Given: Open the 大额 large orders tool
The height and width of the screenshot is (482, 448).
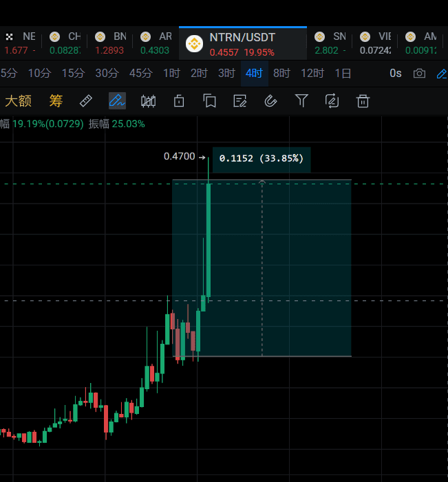Looking at the screenshot, I should pyautogui.click(x=18, y=101).
